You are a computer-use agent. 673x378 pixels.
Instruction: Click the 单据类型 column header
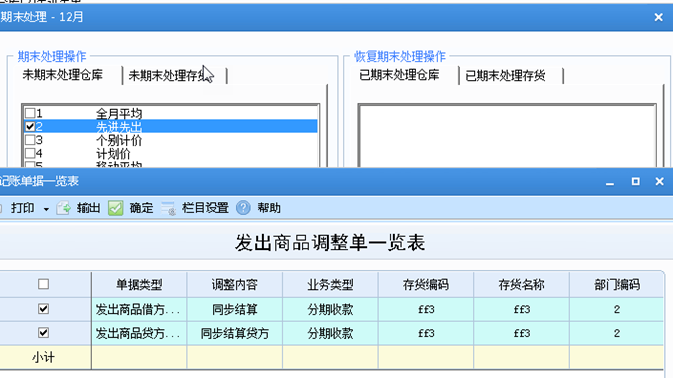[x=139, y=284]
